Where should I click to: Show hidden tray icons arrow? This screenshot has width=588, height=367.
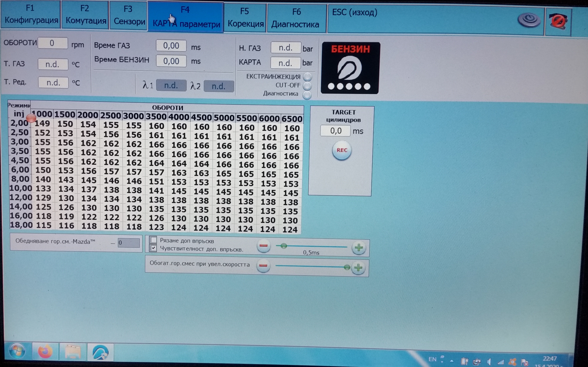click(x=451, y=361)
